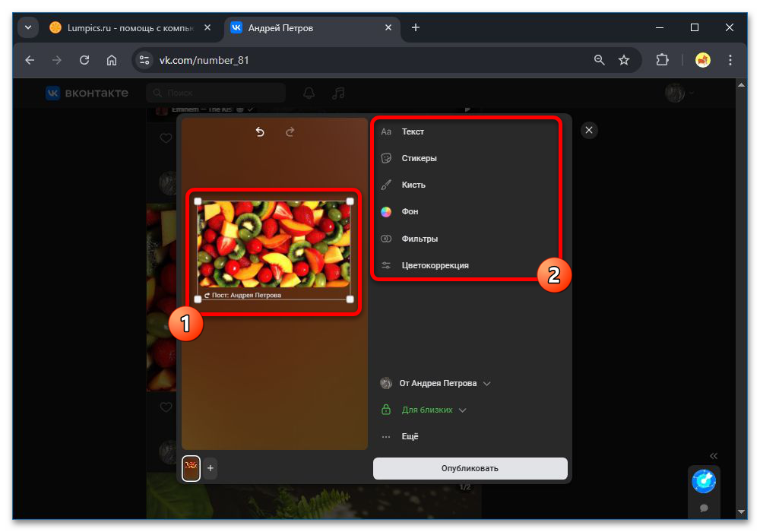Image resolution: width=760 pixels, height=532 pixels.
Task: Reload the current page
Action: click(84, 60)
